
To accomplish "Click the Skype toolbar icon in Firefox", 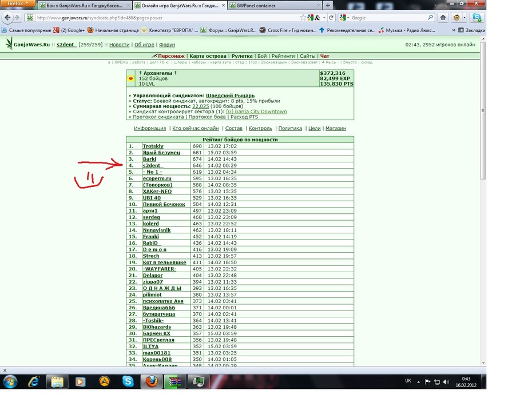I will coord(477,18).
